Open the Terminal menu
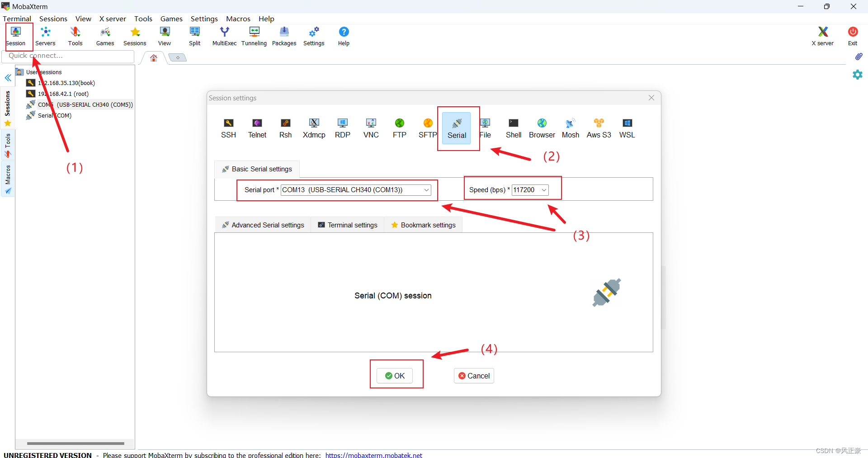 coord(17,19)
